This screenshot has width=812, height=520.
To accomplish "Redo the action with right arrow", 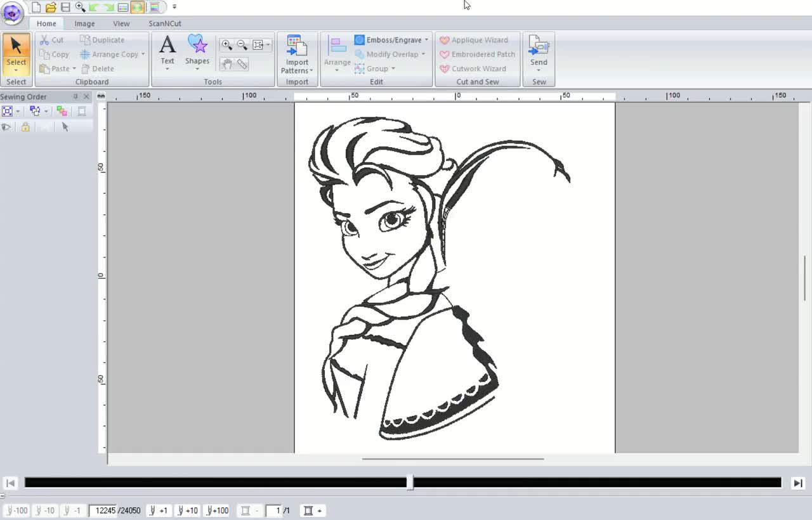I will point(108,8).
